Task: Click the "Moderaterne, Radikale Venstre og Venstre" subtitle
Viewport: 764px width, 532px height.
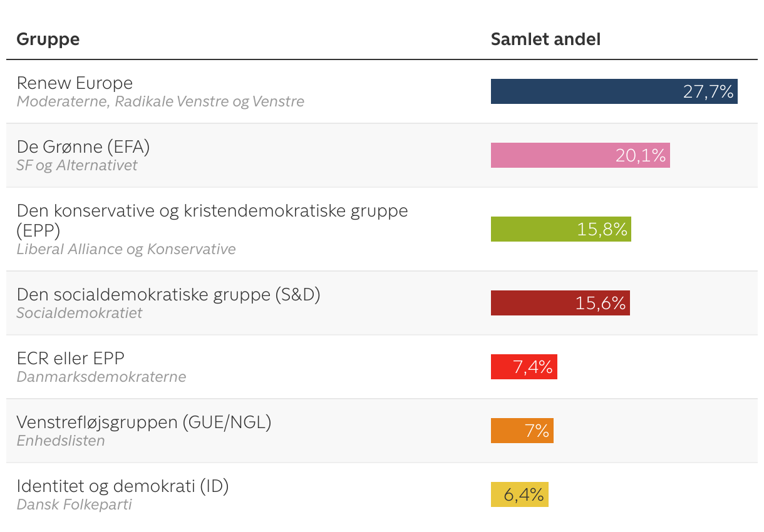Action: coord(160,101)
